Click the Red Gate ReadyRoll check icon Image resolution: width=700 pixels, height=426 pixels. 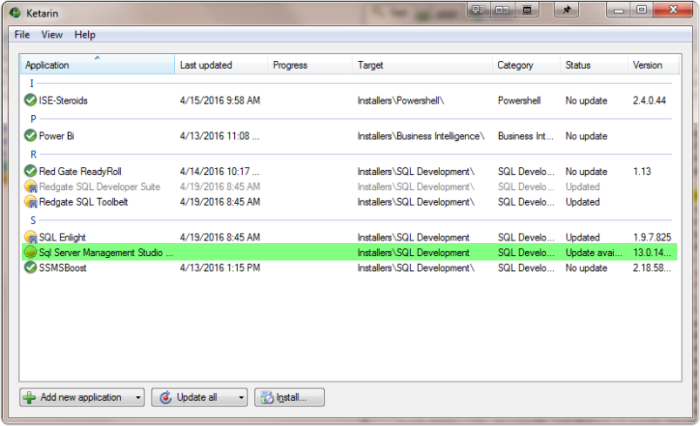30,171
